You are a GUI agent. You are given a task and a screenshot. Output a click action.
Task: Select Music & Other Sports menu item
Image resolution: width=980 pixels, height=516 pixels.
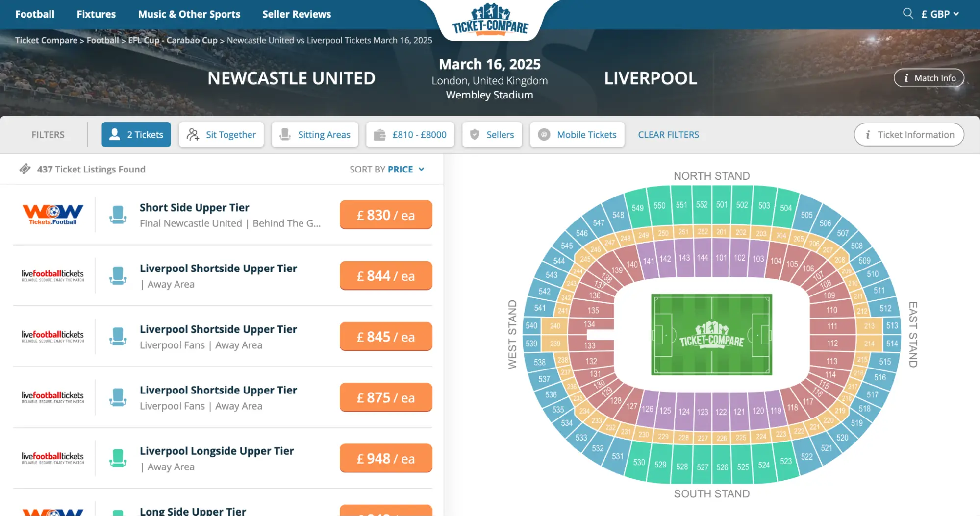tap(189, 14)
